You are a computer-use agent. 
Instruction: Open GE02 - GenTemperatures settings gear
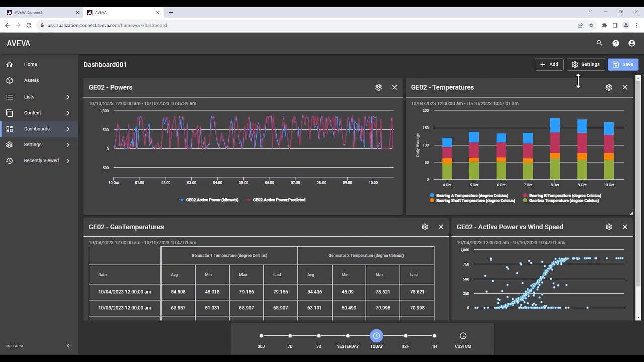point(425,227)
